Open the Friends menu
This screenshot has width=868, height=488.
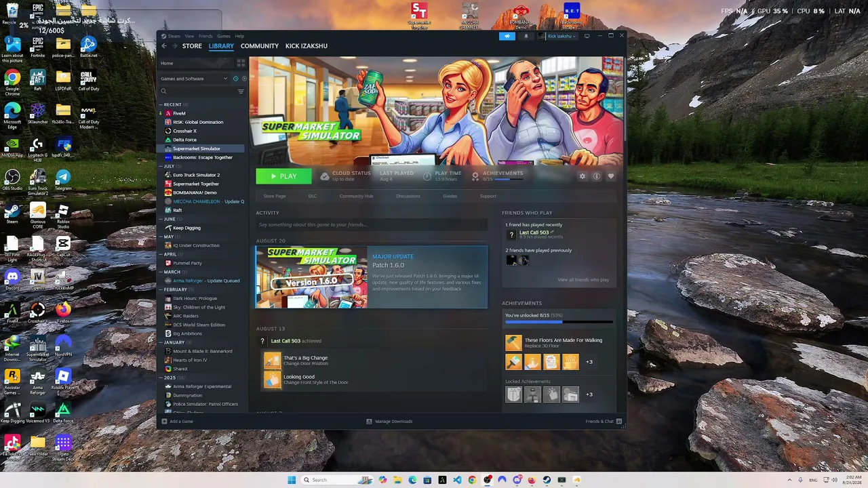pos(205,36)
